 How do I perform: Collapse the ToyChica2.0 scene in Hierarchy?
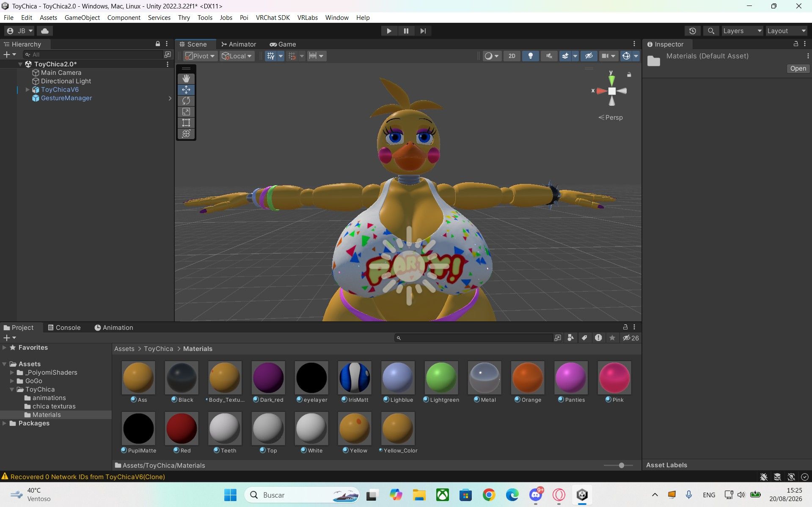[x=20, y=64]
